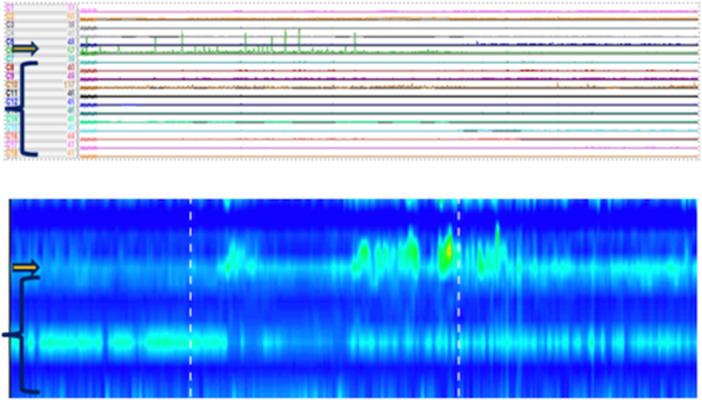Click the orange arrow beside the channel list
The height and width of the screenshot is (400, 702).
coord(25,47)
